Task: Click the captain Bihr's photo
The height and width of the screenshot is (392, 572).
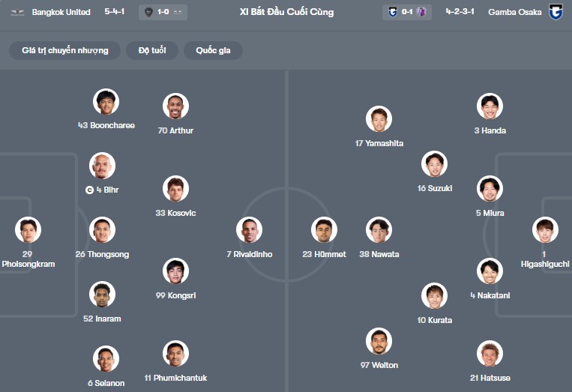Action: (x=102, y=166)
